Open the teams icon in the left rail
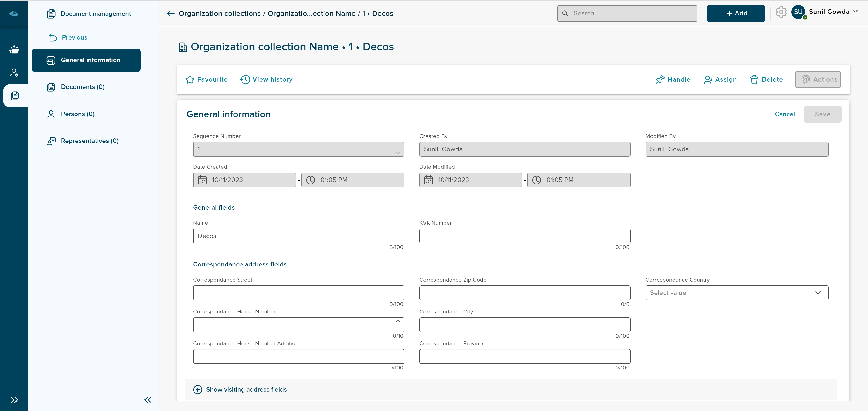868x411 pixels. (14, 49)
